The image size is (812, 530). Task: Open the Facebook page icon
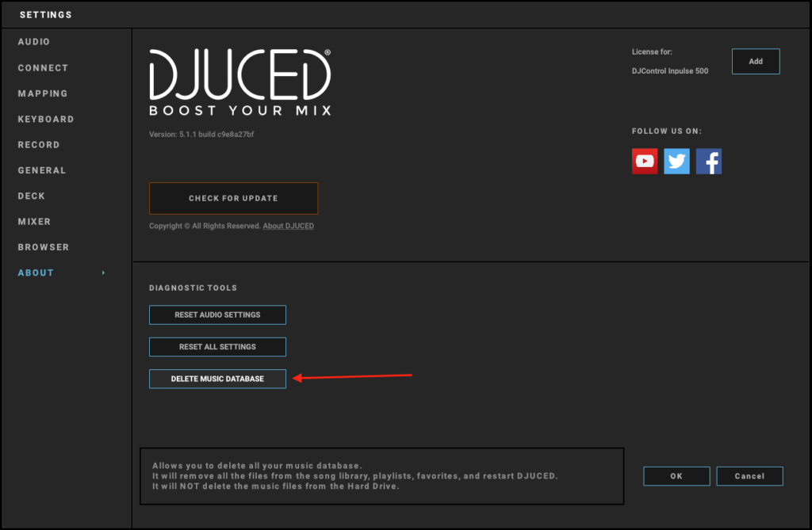(708, 162)
